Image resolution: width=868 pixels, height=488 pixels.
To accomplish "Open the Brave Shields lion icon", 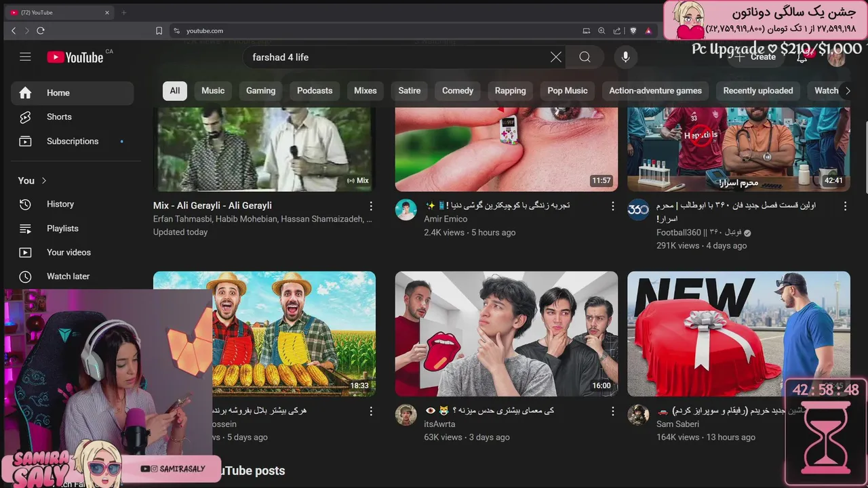I will click(x=633, y=30).
